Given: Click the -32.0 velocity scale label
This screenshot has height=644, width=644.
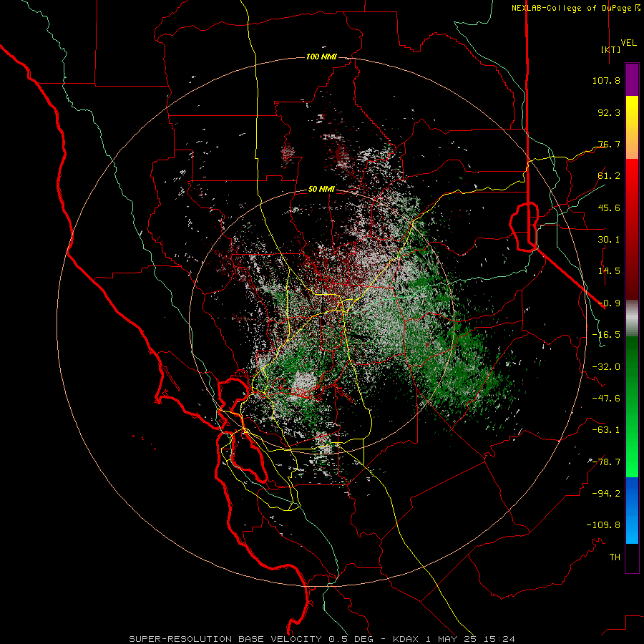Looking at the screenshot, I should click(606, 367).
